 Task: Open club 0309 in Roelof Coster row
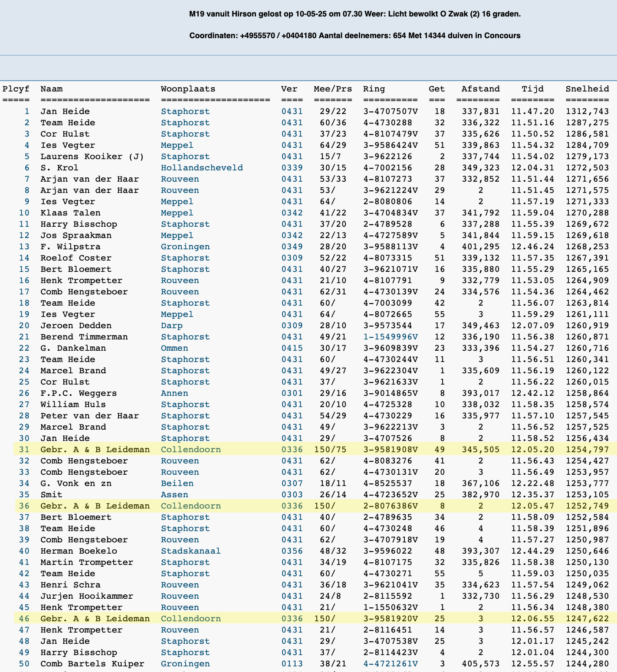click(x=292, y=258)
